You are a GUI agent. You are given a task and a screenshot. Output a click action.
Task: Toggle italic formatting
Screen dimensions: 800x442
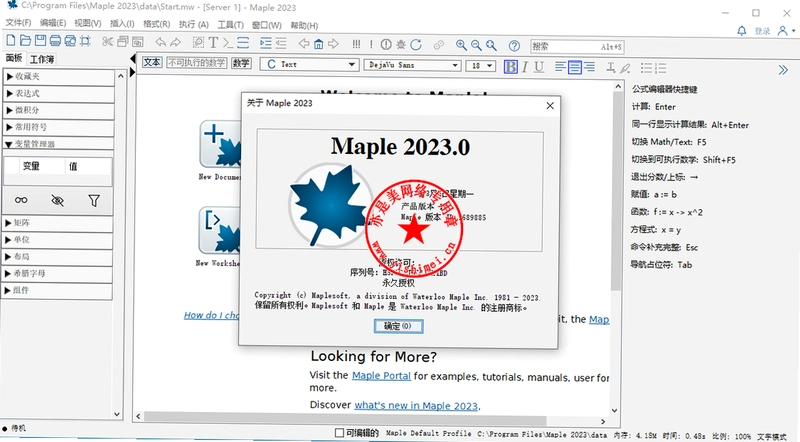[524, 67]
